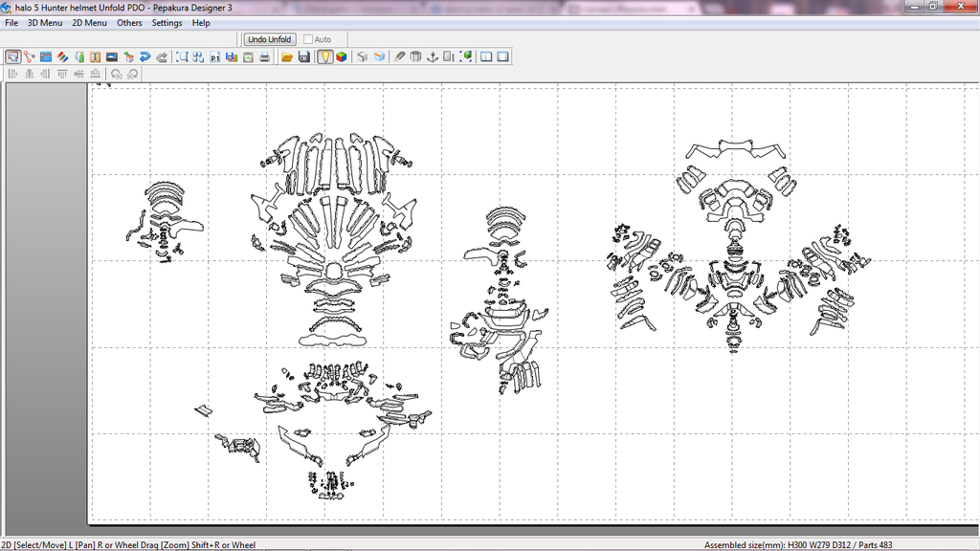The height and width of the screenshot is (551, 980).
Task: Select the Input Text tool with the T icon
Action: pyautogui.click(x=95, y=57)
